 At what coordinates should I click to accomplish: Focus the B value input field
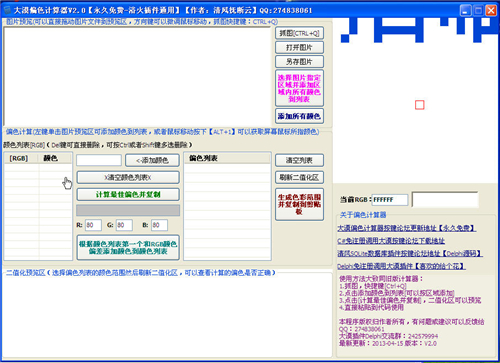pyautogui.click(x=159, y=225)
